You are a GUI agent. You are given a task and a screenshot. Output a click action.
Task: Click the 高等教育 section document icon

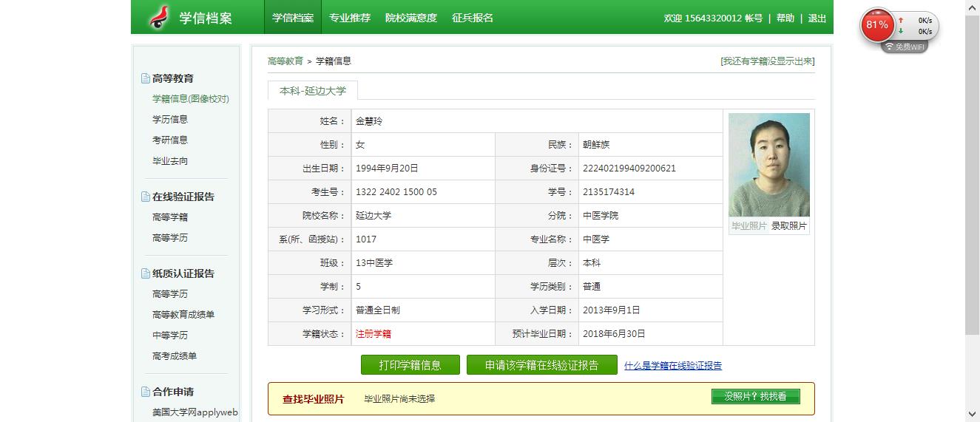pyautogui.click(x=146, y=78)
